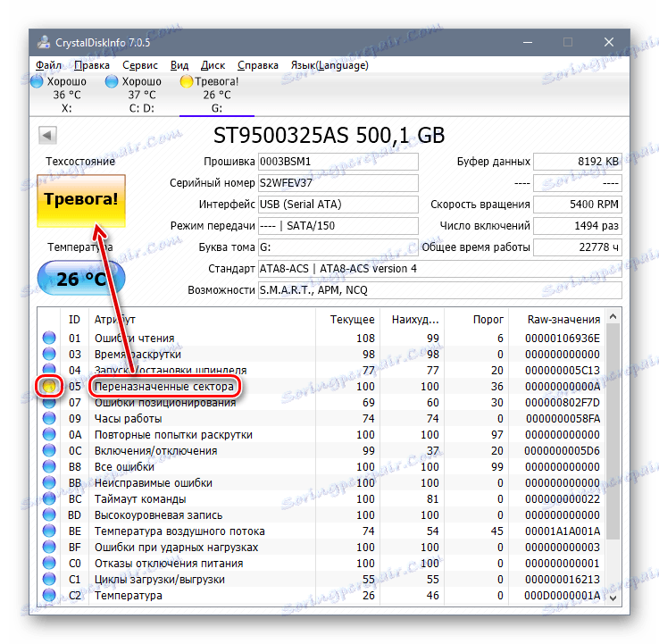Select disk G: with Тревога! status
659x644 pixels.
point(216,95)
